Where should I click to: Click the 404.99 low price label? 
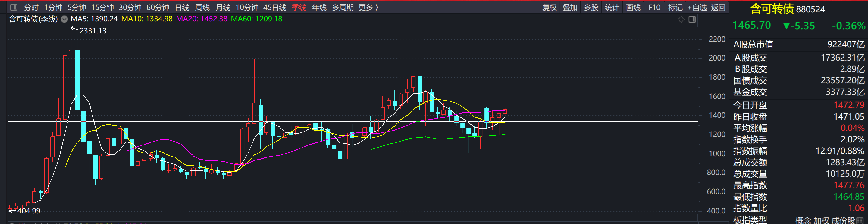pos(29,211)
